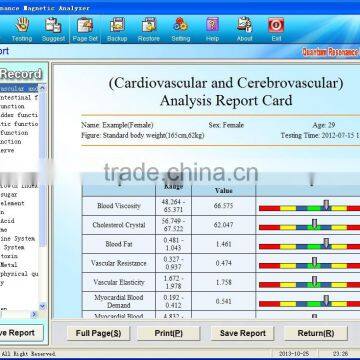Viewport: 360px width, 360px height.
Task: Click the range '1.672 - 1.978'
Action: (173, 282)
